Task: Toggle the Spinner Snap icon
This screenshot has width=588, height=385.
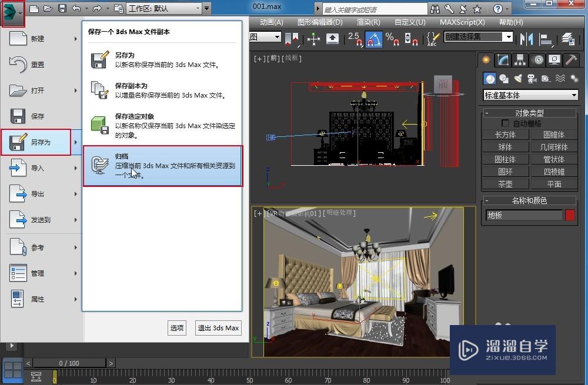Action: pyautogui.click(x=412, y=38)
